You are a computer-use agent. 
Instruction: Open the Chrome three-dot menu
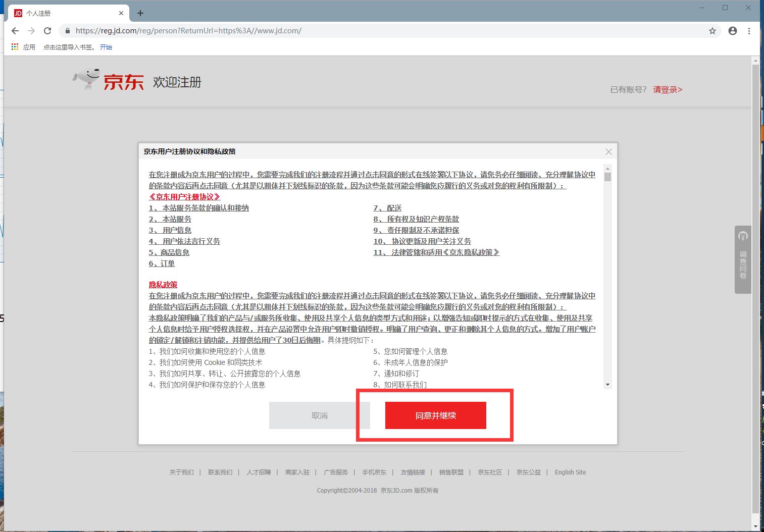tap(749, 31)
